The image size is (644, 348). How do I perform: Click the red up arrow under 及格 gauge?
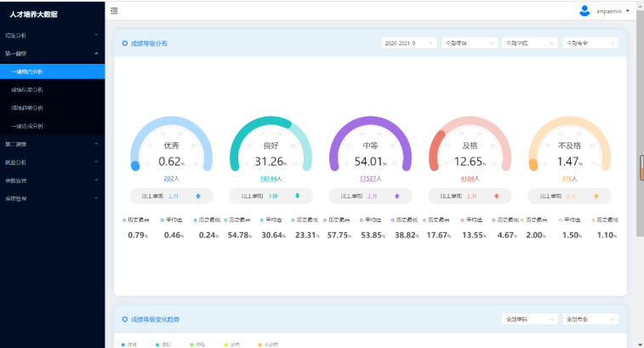coord(496,196)
